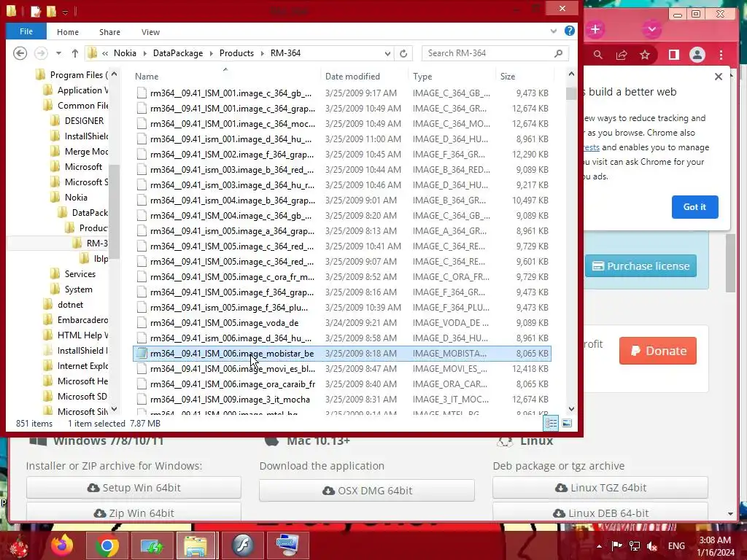Click the Got it button
The height and width of the screenshot is (560, 747).
(694, 206)
